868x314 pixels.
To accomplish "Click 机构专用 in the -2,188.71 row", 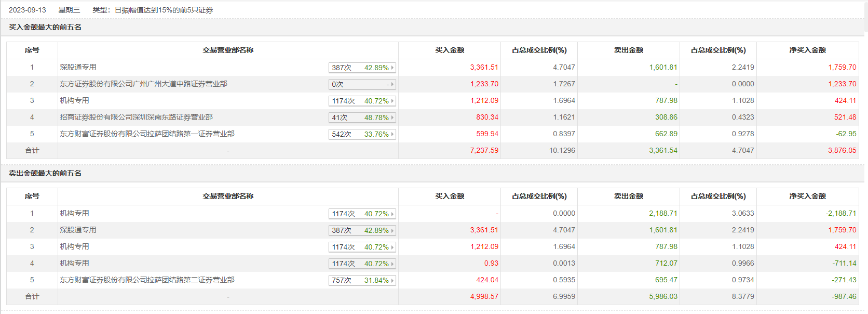I will pos(74,213).
